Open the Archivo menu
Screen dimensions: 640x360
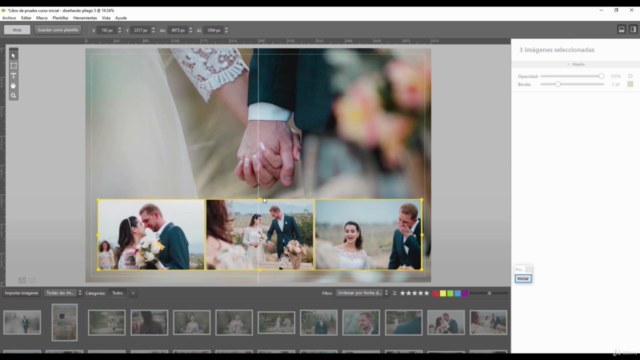coord(9,18)
